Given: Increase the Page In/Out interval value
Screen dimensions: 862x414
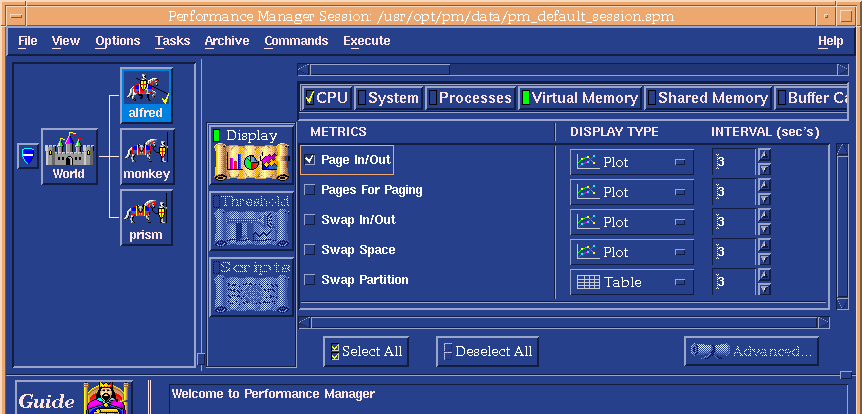Looking at the screenshot, I should click(x=764, y=155).
